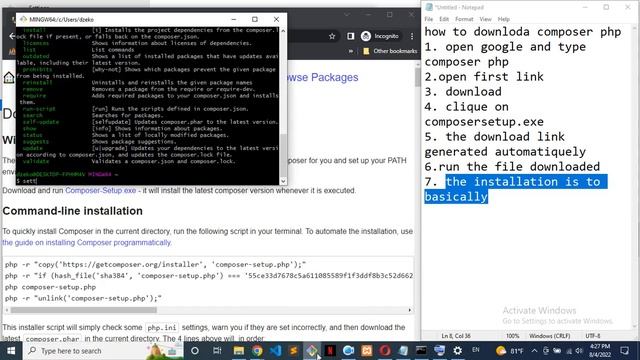
Task: Click the Git Bash icon in terminal title bar
Action: 23,19
